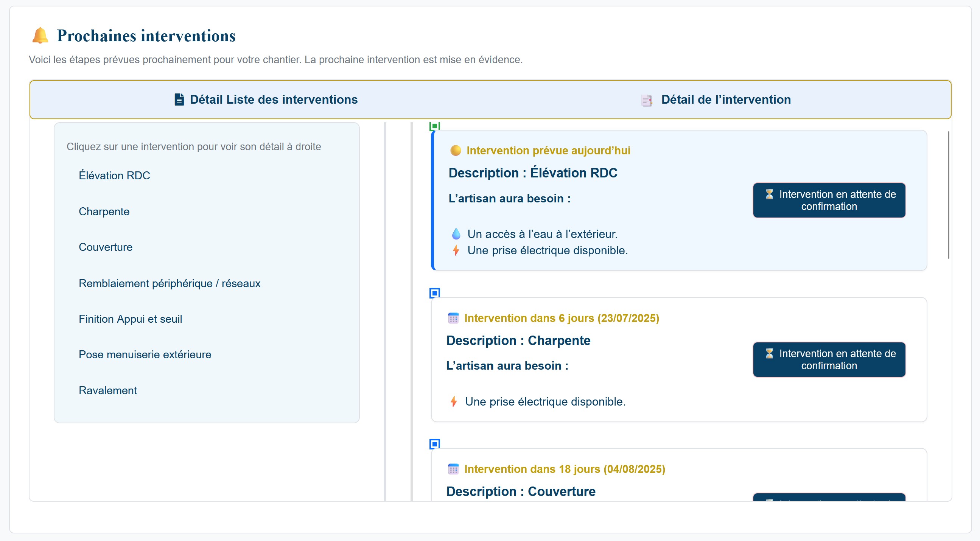
Task: Click the lightning icon in Charpente card
Action: [x=454, y=402]
